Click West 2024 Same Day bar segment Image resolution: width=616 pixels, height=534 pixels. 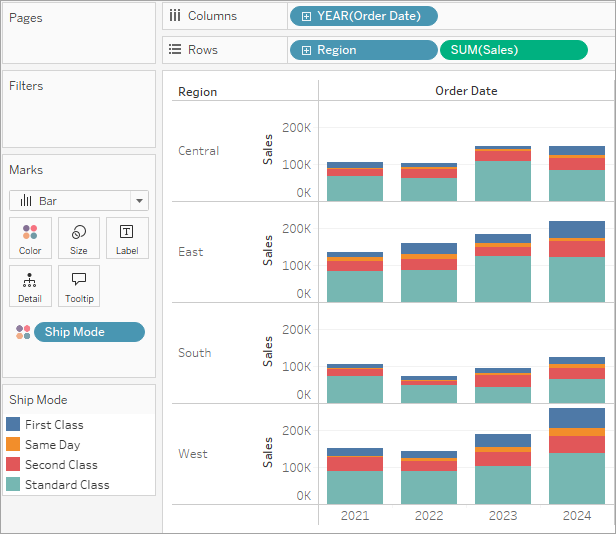click(x=577, y=432)
